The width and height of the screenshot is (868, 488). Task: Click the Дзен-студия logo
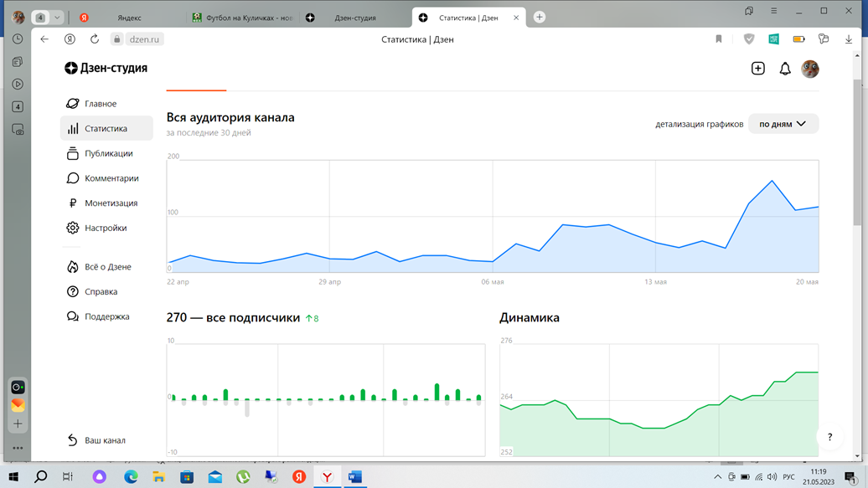[106, 69]
